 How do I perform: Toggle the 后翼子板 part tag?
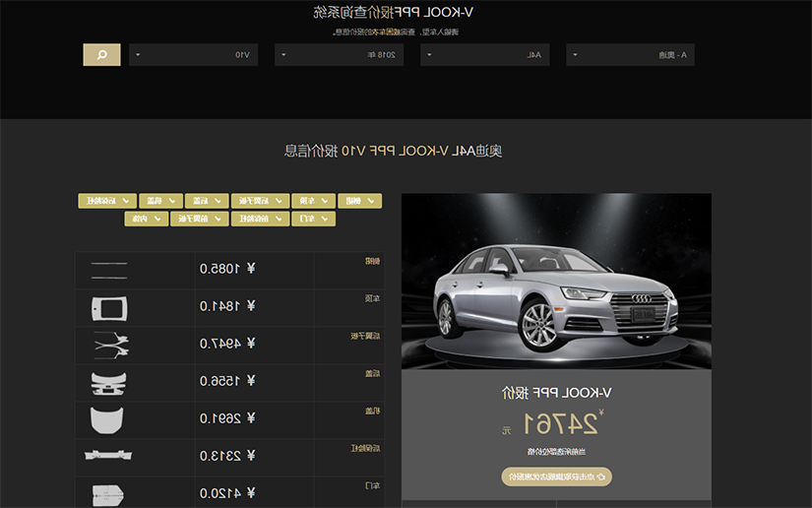click(x=261, y=201)
